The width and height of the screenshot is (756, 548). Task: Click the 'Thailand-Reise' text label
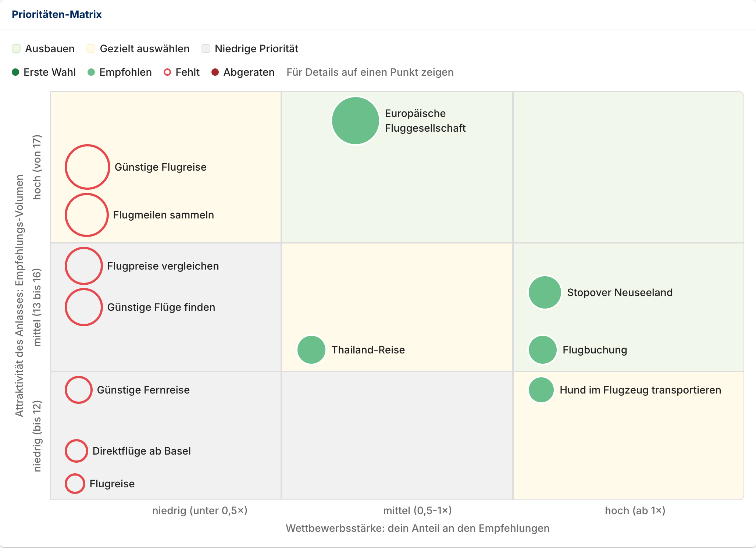368,350
